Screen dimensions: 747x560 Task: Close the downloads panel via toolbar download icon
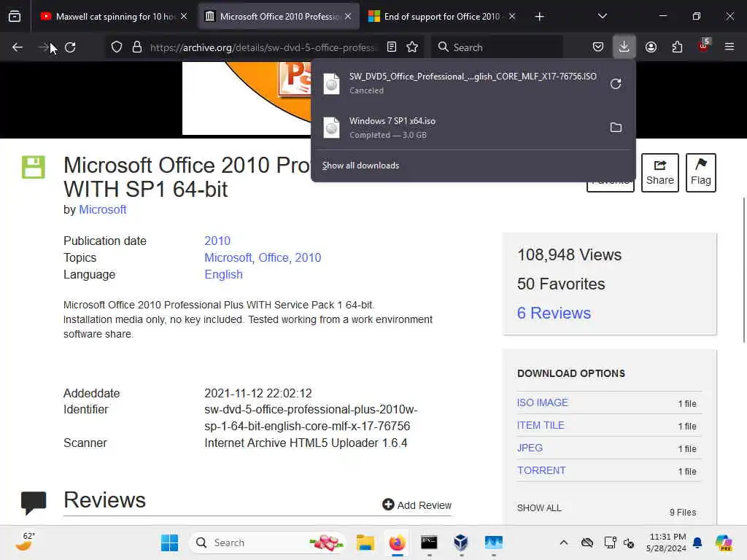[x=624, y=47]
